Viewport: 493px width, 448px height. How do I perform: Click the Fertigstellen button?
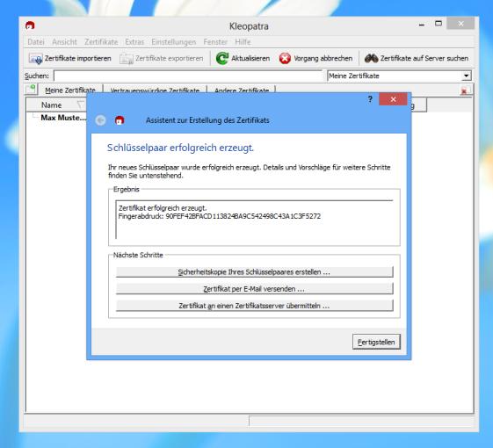[x=376, y=342]
